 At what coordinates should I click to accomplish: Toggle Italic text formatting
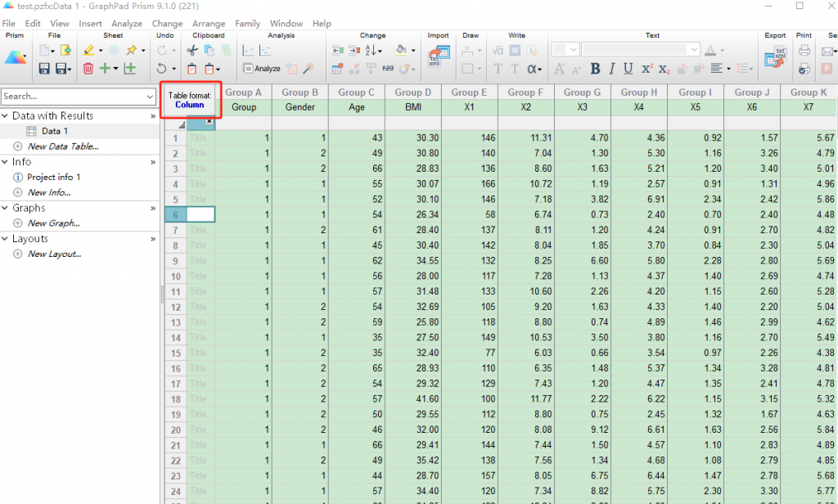point(611,69)
